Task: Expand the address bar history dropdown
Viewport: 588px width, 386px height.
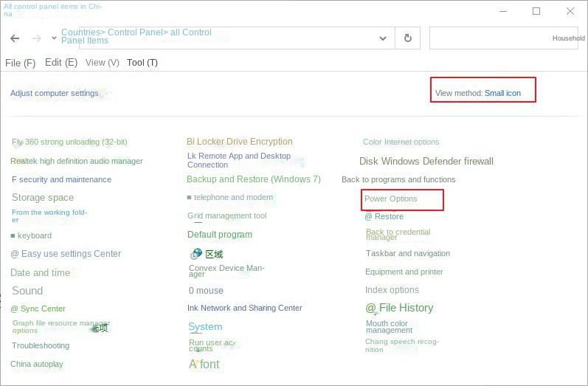Action: (382, 38)
